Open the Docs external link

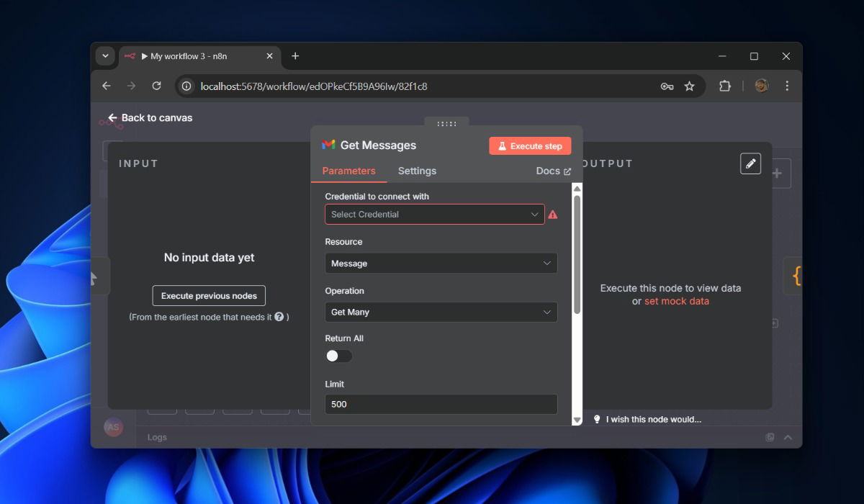[553, 171]
